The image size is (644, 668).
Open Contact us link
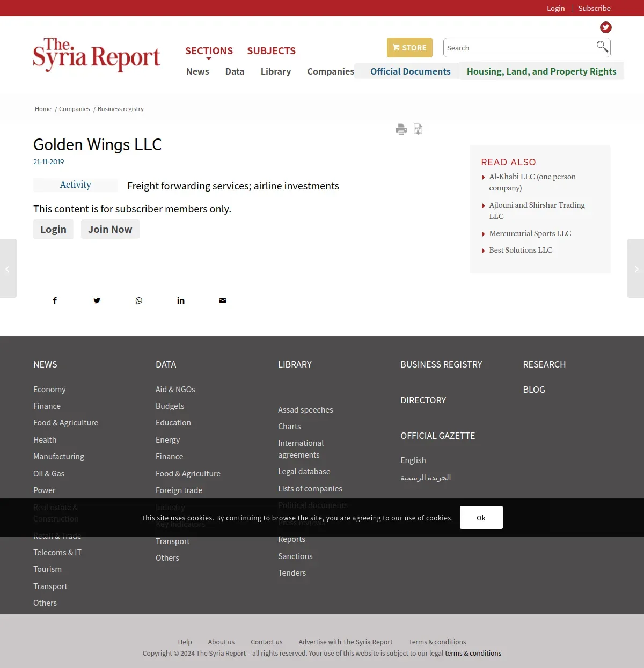[266, 642]
